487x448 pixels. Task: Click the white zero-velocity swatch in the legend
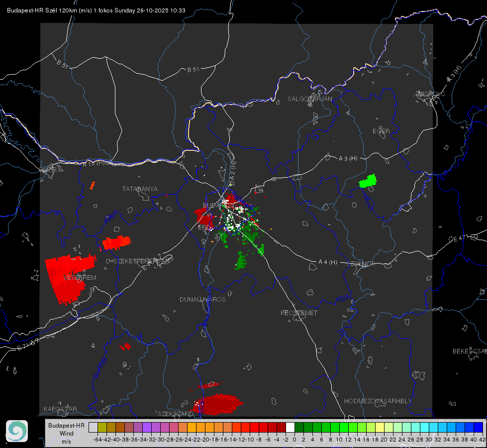tap(290, 427)
